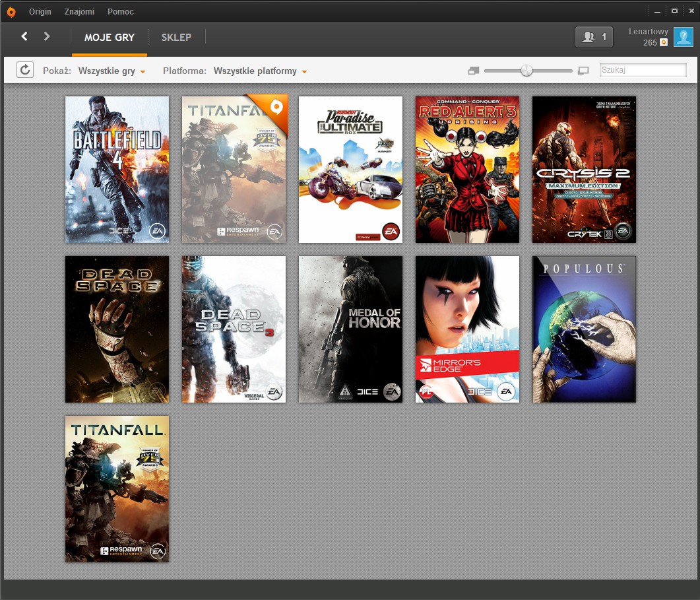This screenshot has width=700, height=600.
Task: Open the Origin menu
Action: 40,12
